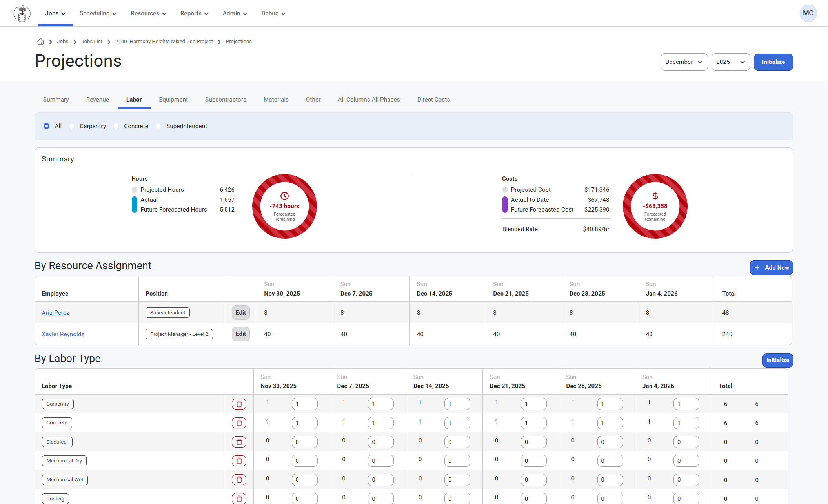Delete the Mechanical Dry row
Viewport: 828px width, 504px height.
coord(239,461)
